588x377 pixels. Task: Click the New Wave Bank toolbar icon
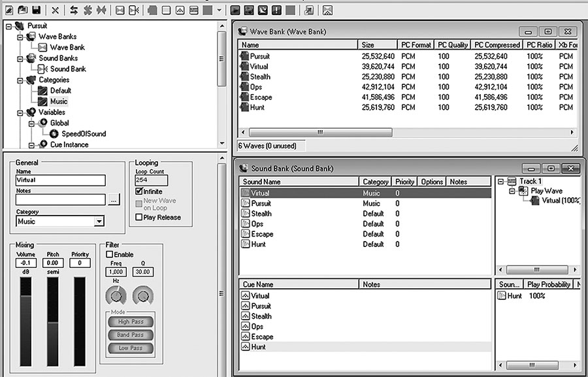tap(120, 10)
